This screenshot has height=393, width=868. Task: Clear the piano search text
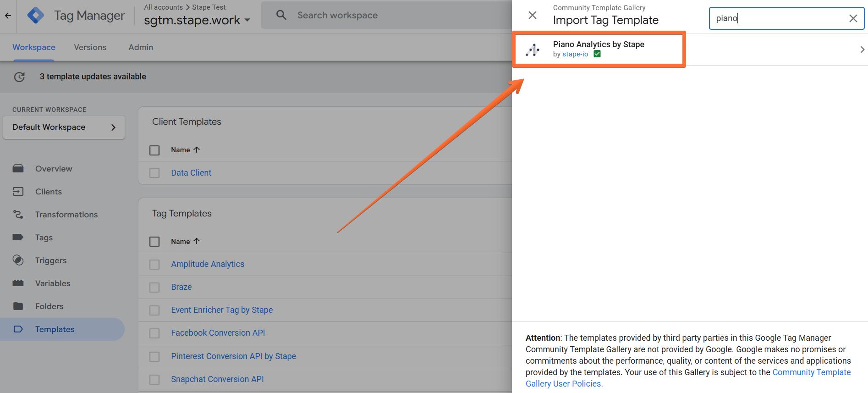click(853, 18)
